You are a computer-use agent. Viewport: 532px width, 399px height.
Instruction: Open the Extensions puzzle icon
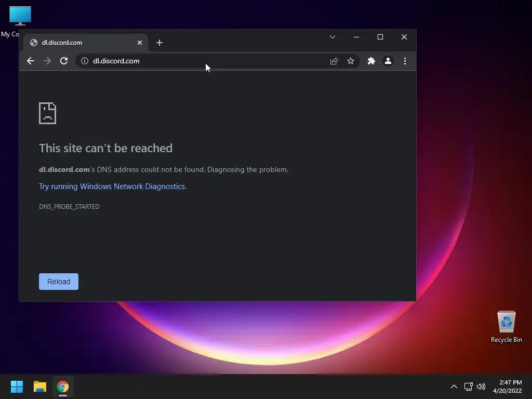[x=371, y=61]
